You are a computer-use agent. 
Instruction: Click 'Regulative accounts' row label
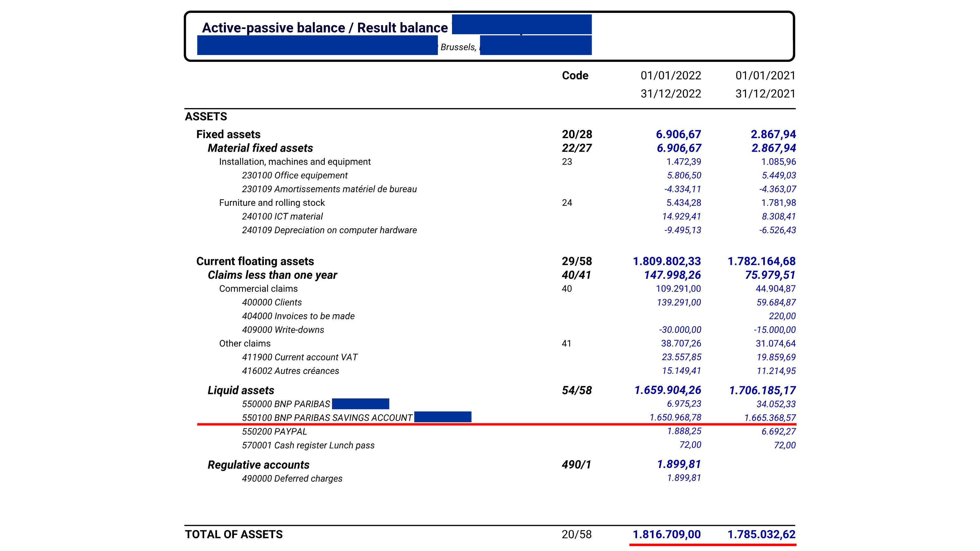258,465
